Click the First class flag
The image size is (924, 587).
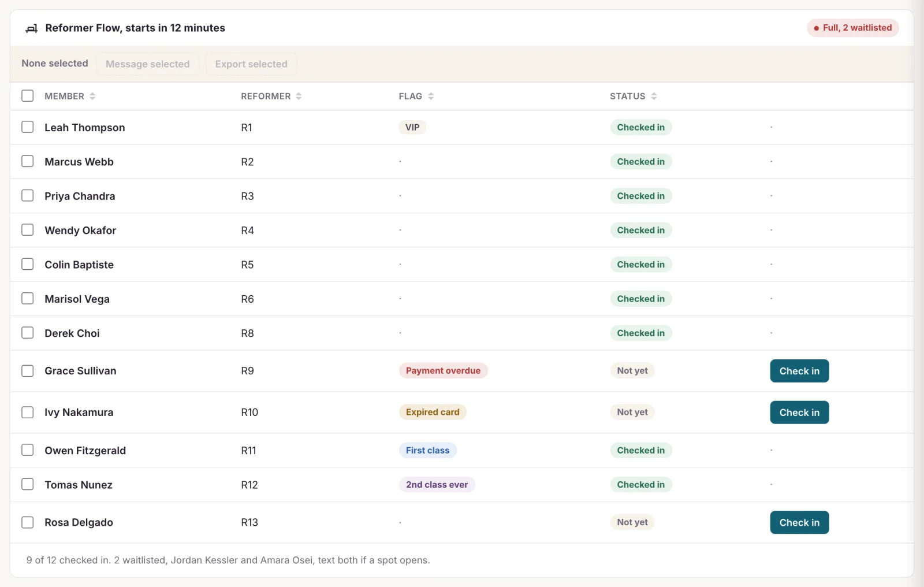[427, 451]
